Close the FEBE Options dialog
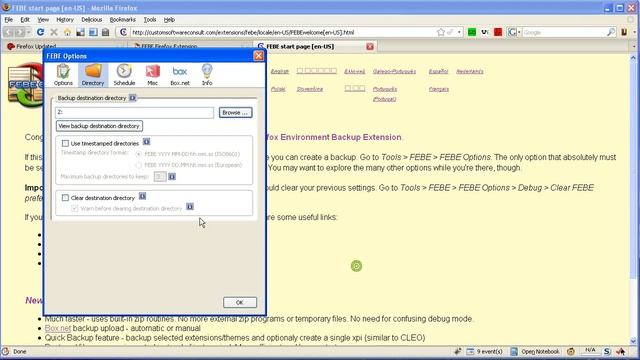 tap(259, 56)
